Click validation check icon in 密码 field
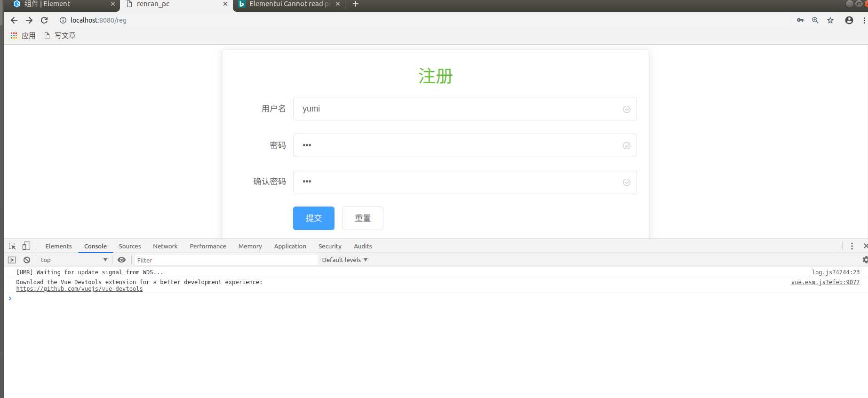 click(x=627, y=146)
